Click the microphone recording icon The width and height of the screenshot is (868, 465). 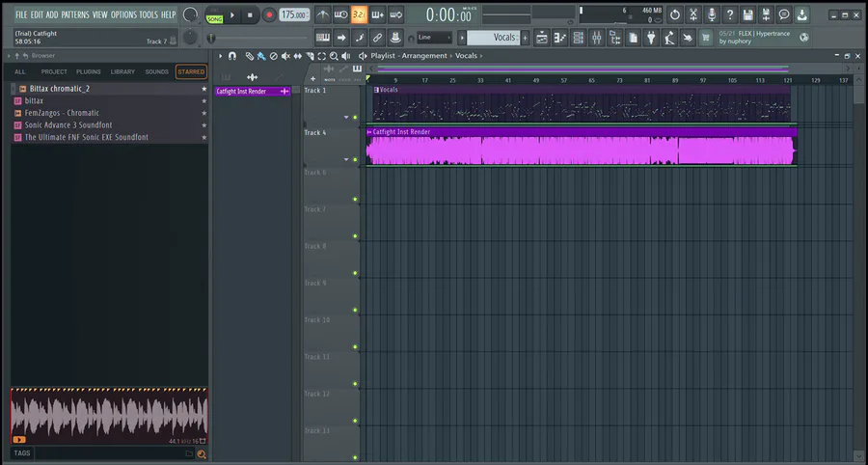tap(712, 14)
